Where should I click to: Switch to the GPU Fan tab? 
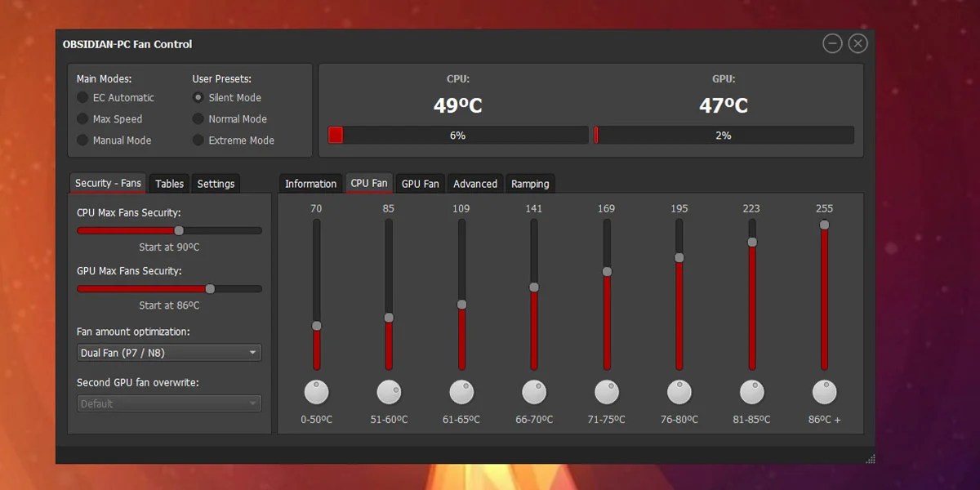[421, 184]
